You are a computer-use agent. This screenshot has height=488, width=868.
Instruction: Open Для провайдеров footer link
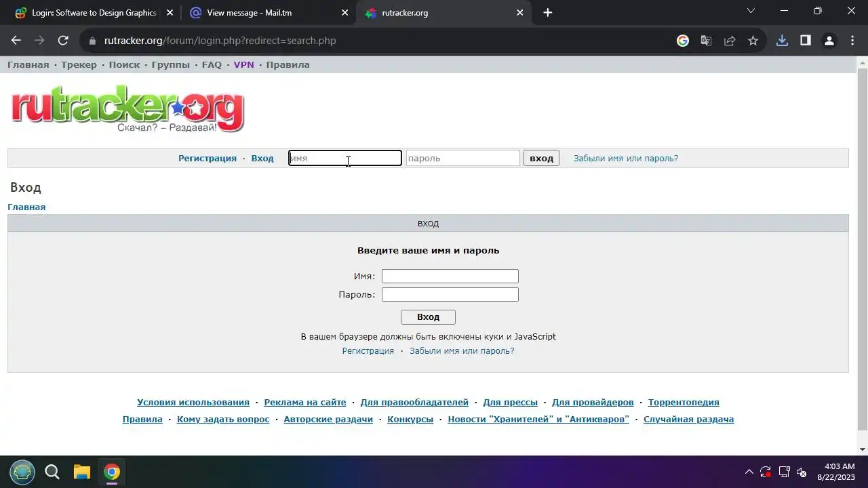click(593, 403)
